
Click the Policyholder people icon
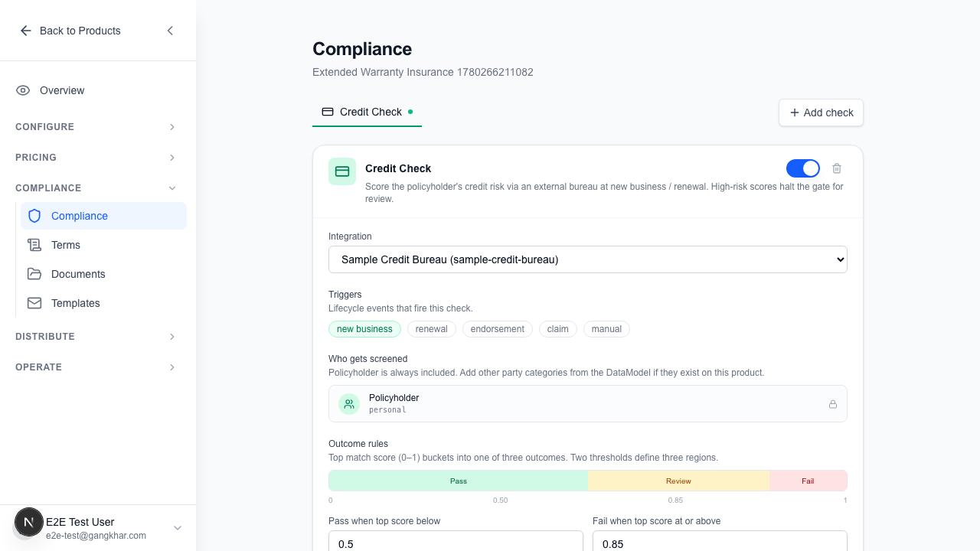click(349, 404)
